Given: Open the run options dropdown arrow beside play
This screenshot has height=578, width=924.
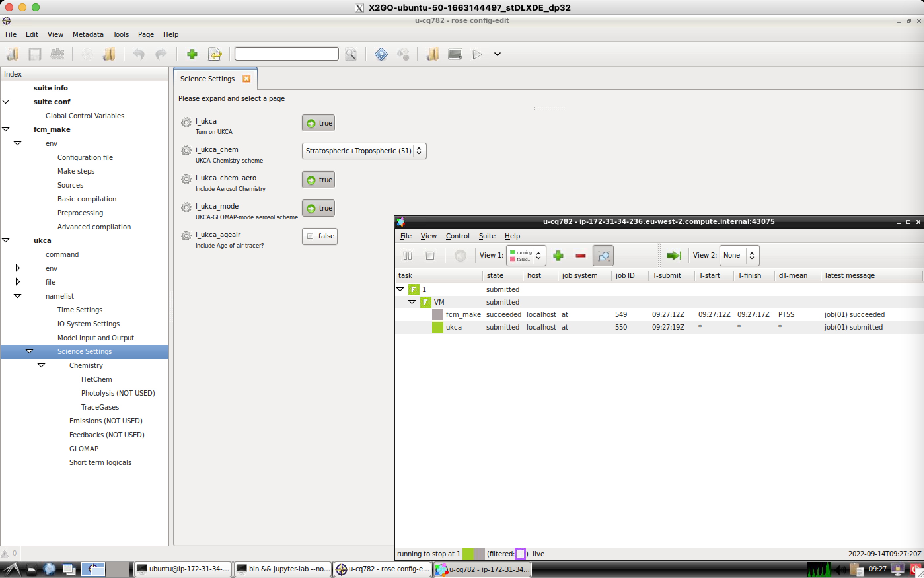Looking at the screenshot, I should (x=498, y=54).
